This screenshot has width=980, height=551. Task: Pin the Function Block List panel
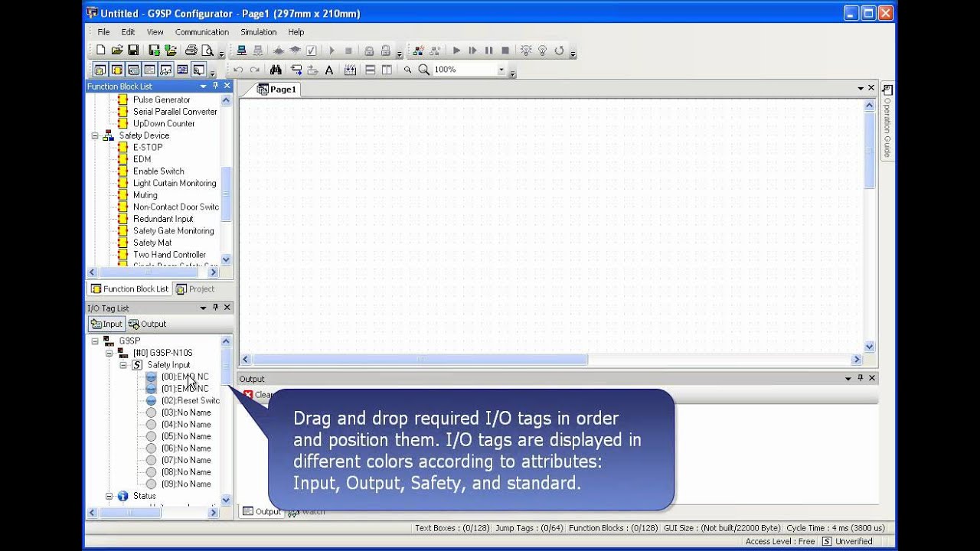click(x=215, y=86)
